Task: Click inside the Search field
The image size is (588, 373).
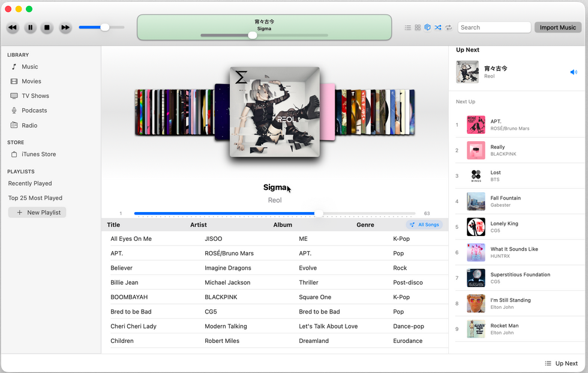Action: click(x=494, y=27)
